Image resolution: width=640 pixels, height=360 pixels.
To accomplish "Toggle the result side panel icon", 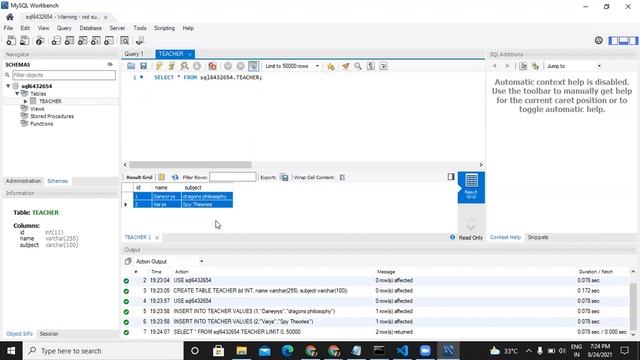I will click(x=451, y=177).
